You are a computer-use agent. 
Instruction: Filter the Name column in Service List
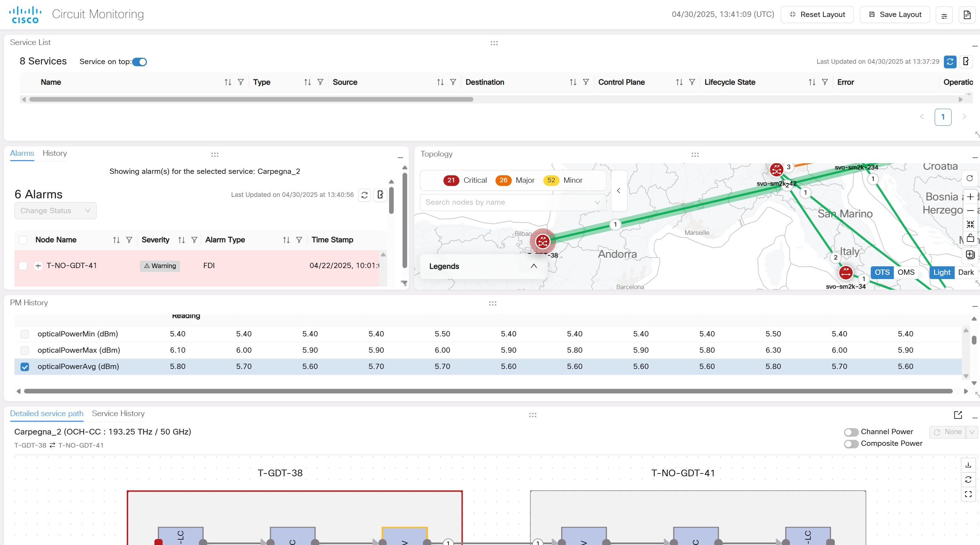[241, 82]
